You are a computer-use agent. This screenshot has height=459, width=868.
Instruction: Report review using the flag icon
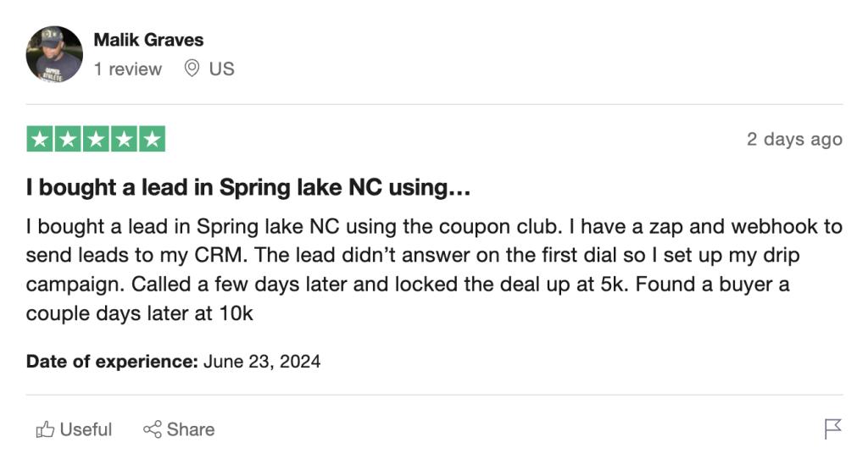pyautogui.click(x=833, y=429)
